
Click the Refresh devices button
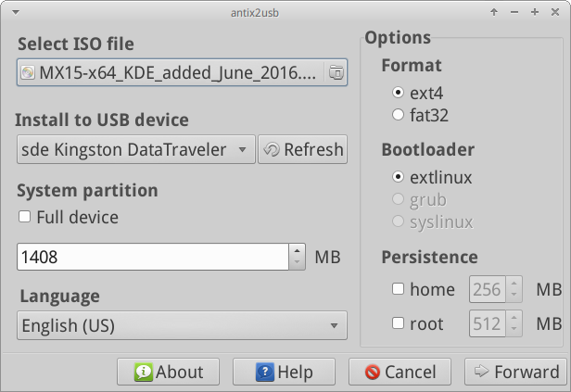[x=302, y=149]
